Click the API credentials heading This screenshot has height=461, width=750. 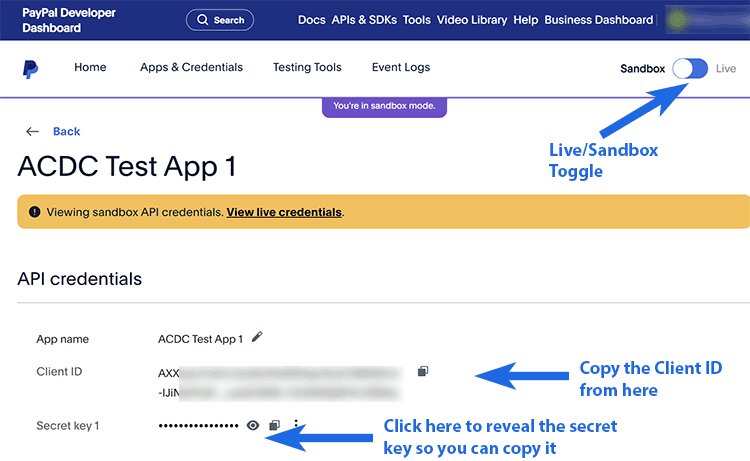(79, 279)
